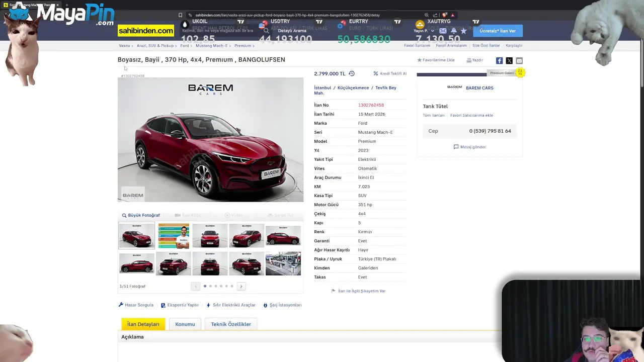The height and width of the screenshot is (362, 644).
Task: Open Karşılaştır menu link
Action: (514, 46)
